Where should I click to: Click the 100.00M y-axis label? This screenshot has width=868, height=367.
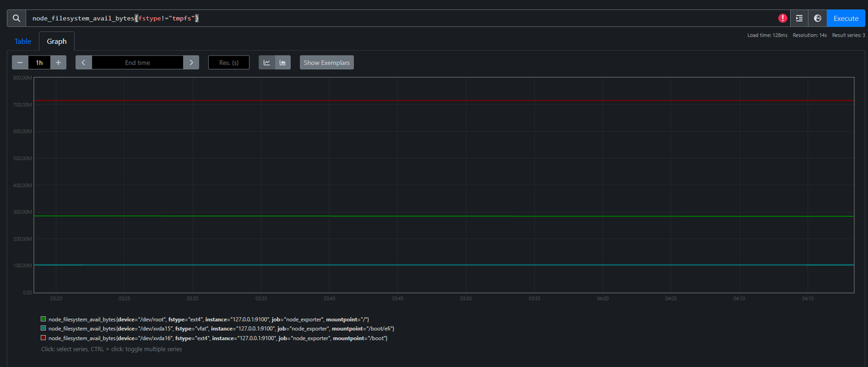(x=22, y=265)
